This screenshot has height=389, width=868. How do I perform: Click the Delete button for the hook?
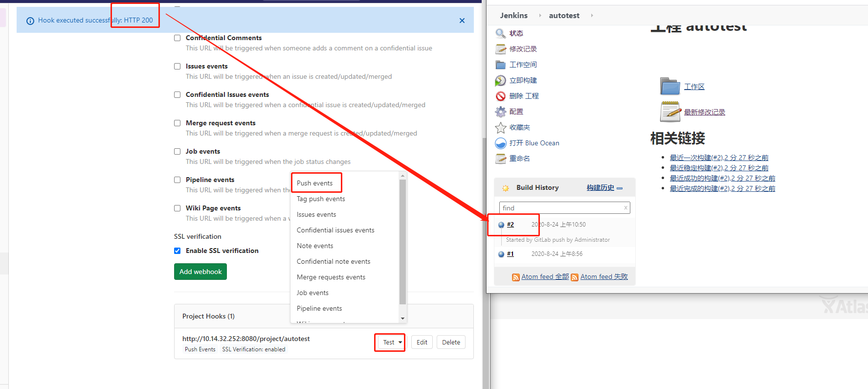coord(451,343)
